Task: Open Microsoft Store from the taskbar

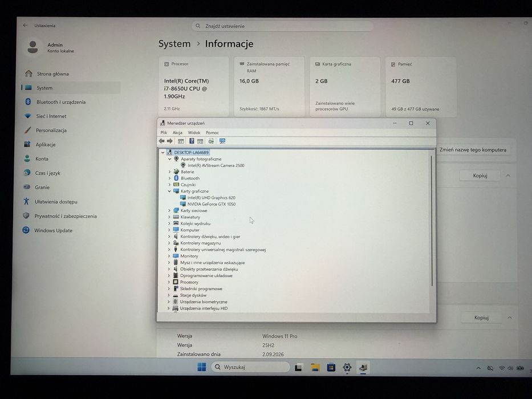Action: pyautogui.click(x=331, y=367)
